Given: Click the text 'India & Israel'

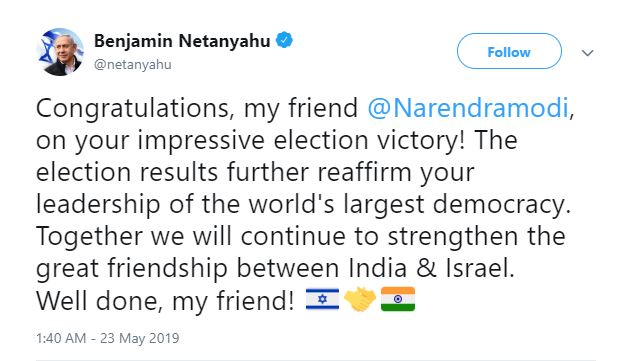Looking at the screenshot, I should pyautogui.click(x=432, y=268).
